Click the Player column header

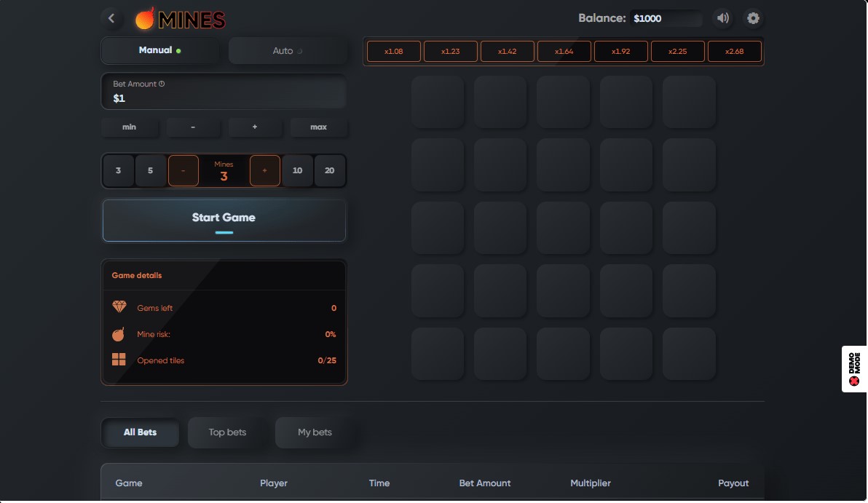(274, 483)
